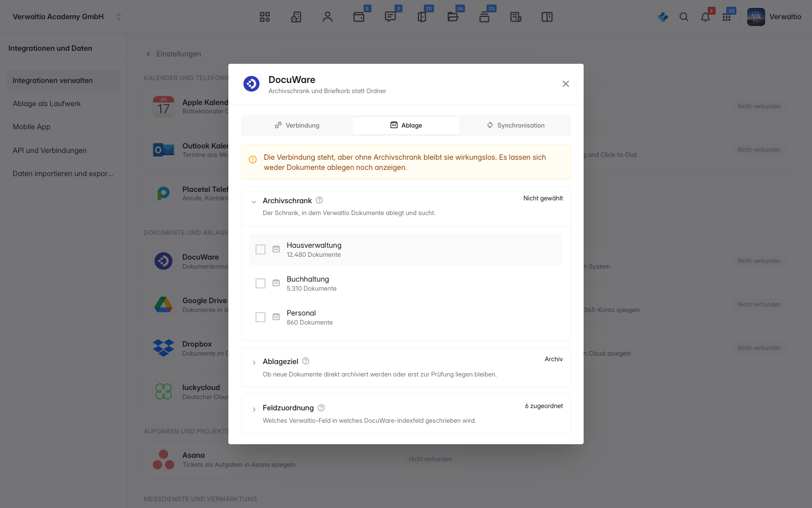
Task: Click the search magnifier icon
Action: tap(684, 17)
